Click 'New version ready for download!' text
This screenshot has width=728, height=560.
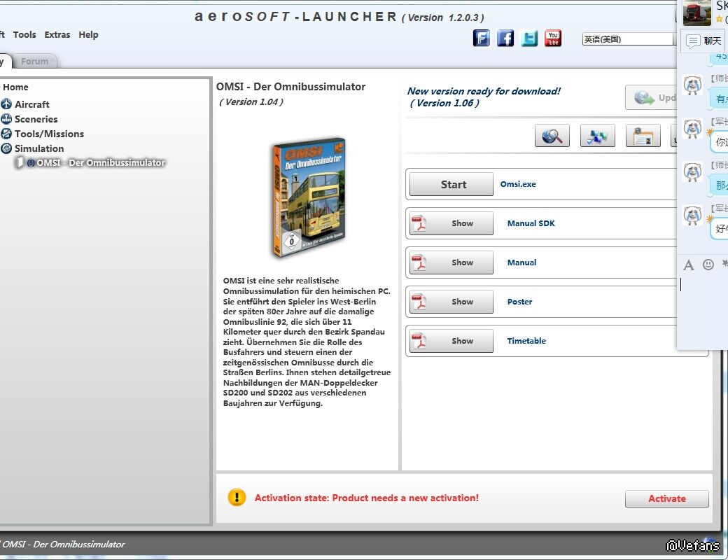(484, 91)
